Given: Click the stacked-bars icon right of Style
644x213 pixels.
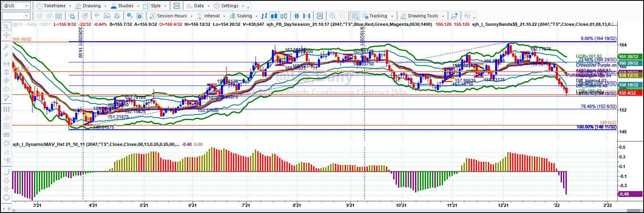Looking at the screenshot, I should (176, 6).
